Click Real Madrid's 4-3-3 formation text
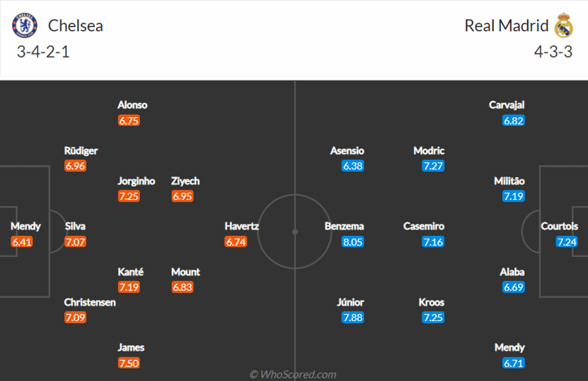This screenshot has width=588, height=381. [x=553, y=52]
